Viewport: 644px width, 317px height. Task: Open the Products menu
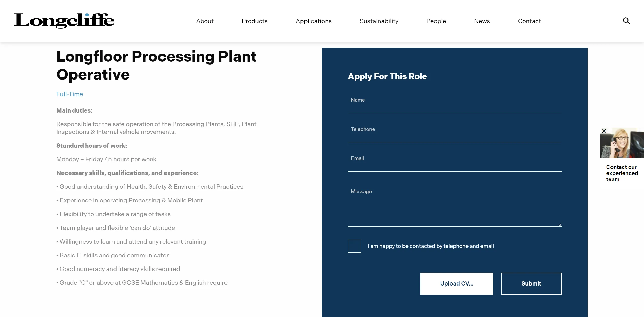pyautogui.click(x=254, y=21)
